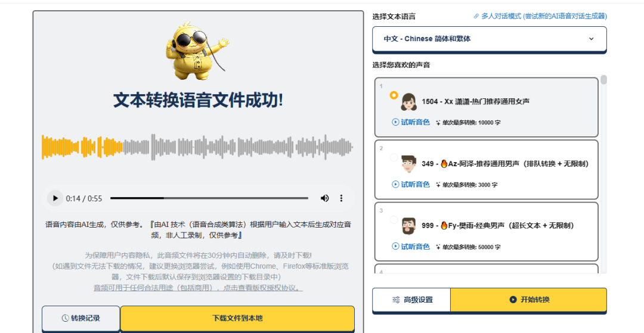
Task: Click 开始转换 start conversion button
Action: [528, 300]
